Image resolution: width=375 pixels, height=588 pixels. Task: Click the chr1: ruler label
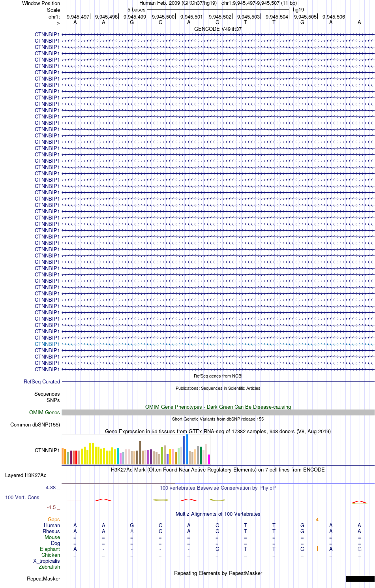coord(54,17)
